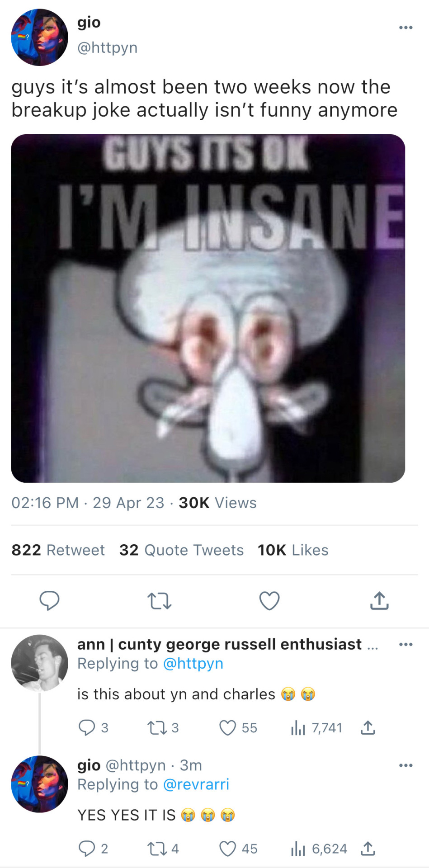View the 32 Quote Tweets list
Image resolution: width=429 pixels, height=868 pixels.
181,550
